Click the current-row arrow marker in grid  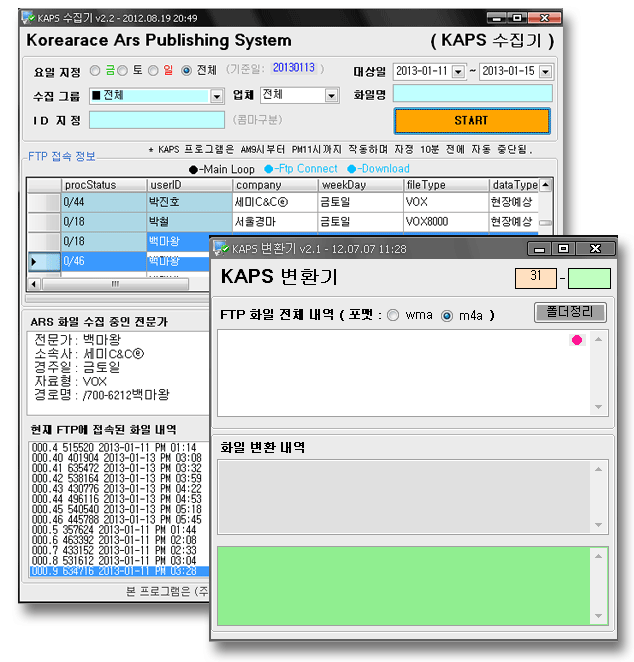[x=34, y=262]
